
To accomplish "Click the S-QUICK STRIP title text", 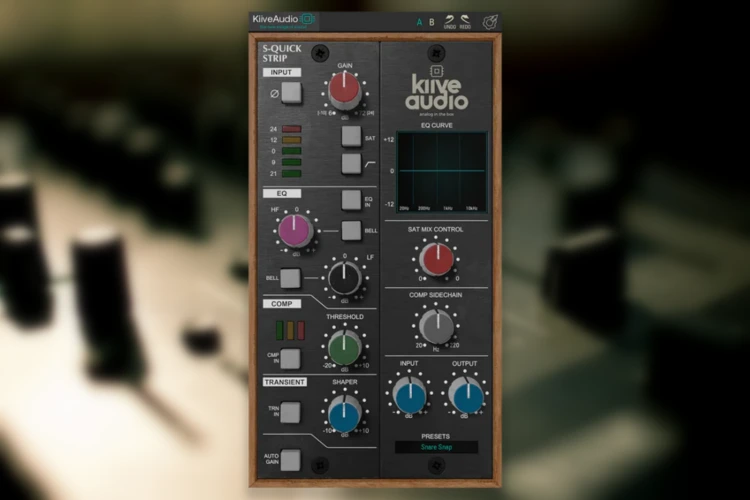I will pos(282,53).
